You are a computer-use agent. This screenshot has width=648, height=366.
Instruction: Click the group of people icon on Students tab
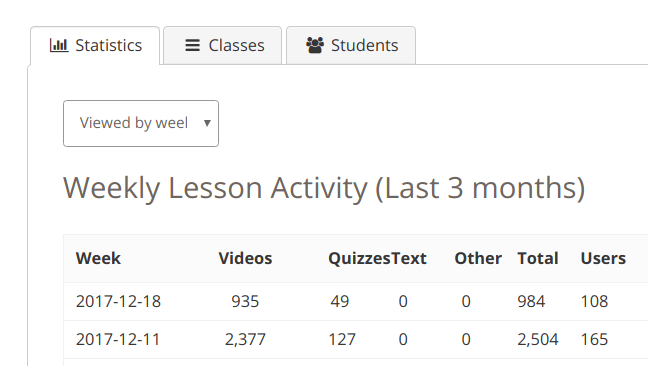[x=315, y=45]
